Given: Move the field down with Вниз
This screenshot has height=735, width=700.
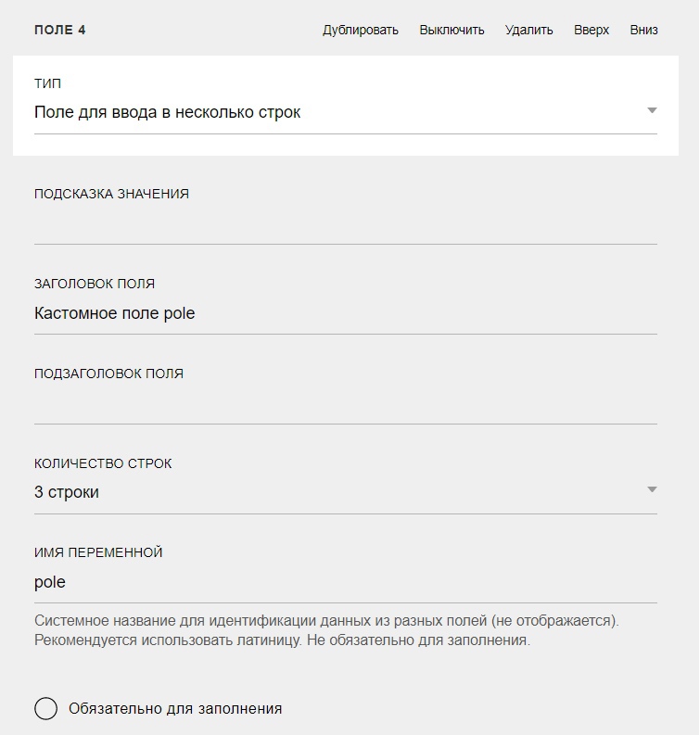Looking at the screenshot, I should 643,30.
